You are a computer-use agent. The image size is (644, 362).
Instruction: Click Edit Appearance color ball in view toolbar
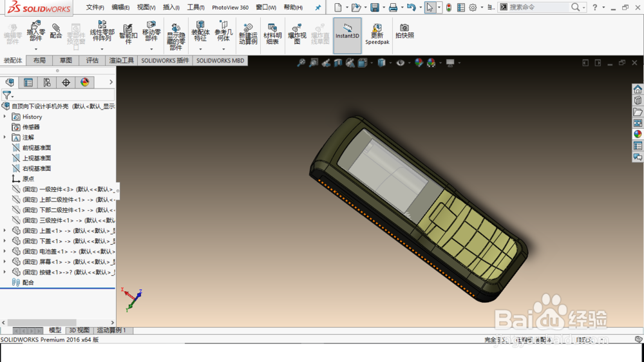(x=419, y=63)
